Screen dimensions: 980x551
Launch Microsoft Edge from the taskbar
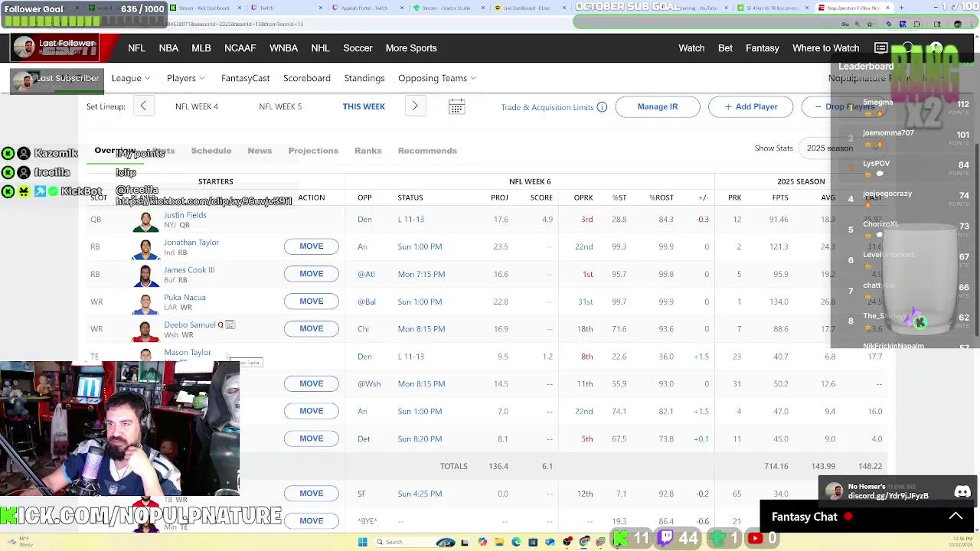[x=516, y=542]
